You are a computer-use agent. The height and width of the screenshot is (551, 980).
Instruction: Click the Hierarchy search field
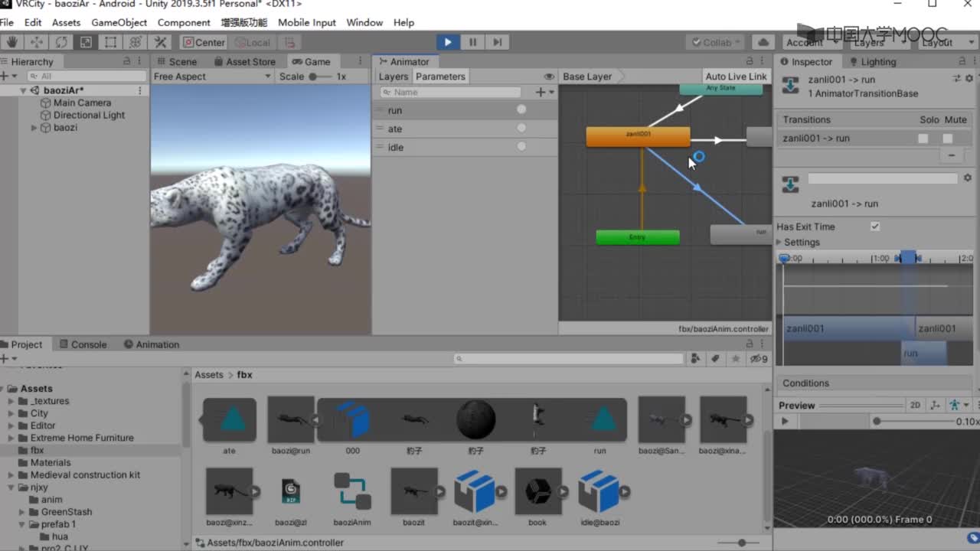[86, 77]
